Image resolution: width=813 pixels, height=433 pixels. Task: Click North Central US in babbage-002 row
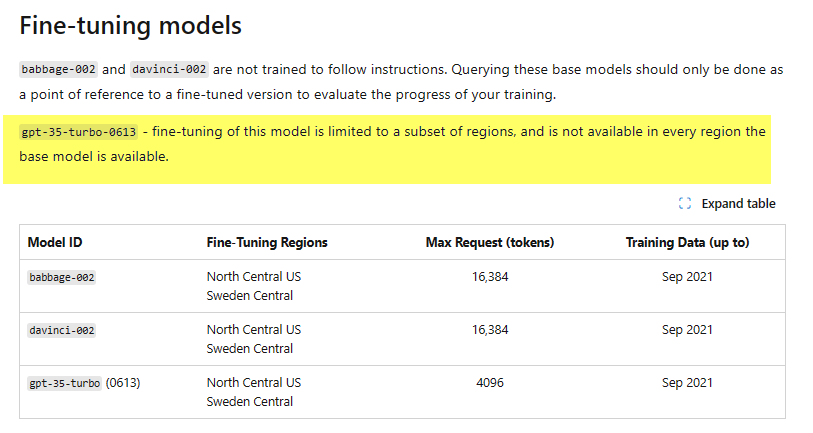pyautogui.click(x=254, y=277)
